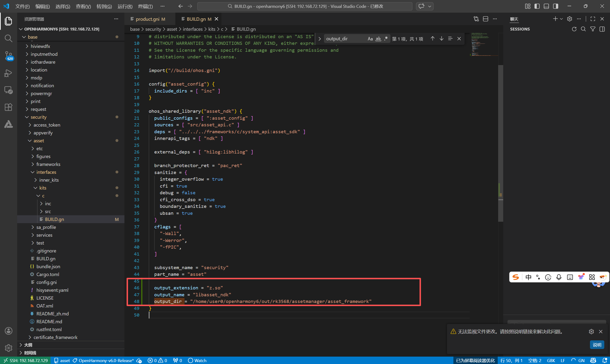Expand the frameworks folder
Viewport: 610px width, 364px height.
[x=48, y=164]
